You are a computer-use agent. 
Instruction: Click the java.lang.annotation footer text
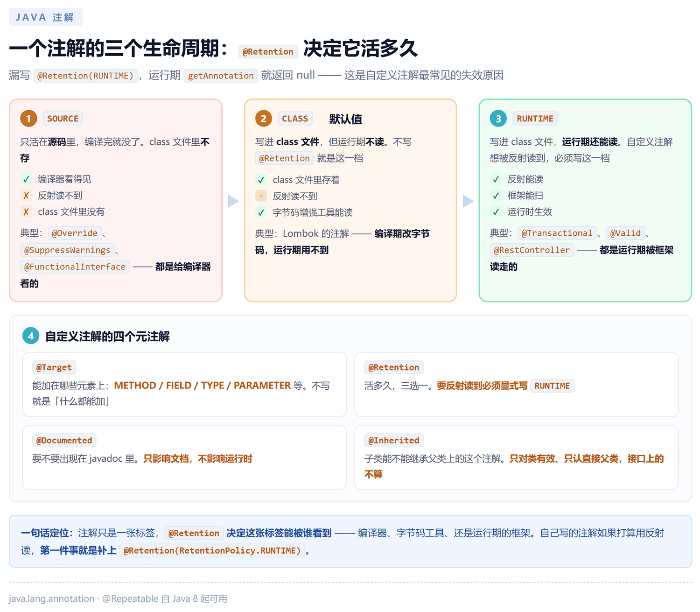(x=51, y=598)
